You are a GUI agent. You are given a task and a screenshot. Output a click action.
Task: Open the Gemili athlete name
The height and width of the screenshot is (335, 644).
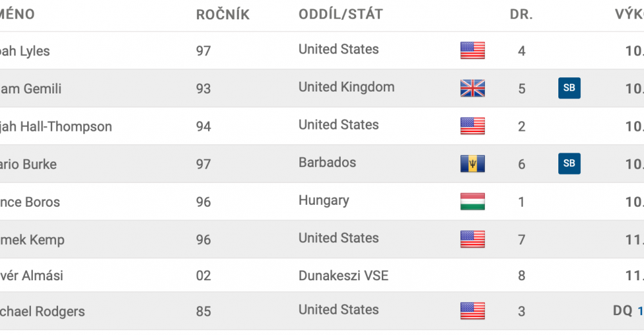[x=31, y=89]
